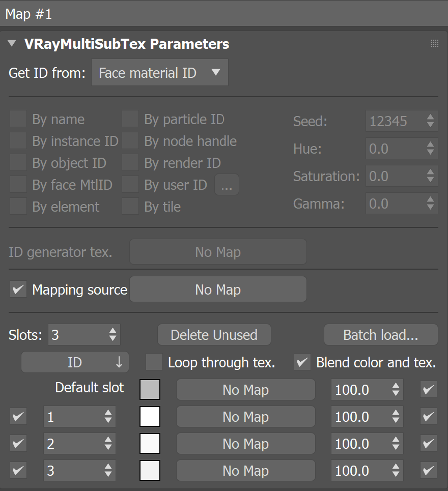The image size is (448, 491).
Task: Toggle slot 3 texture-enabled checkmark on the right
Action: [429, 470]
